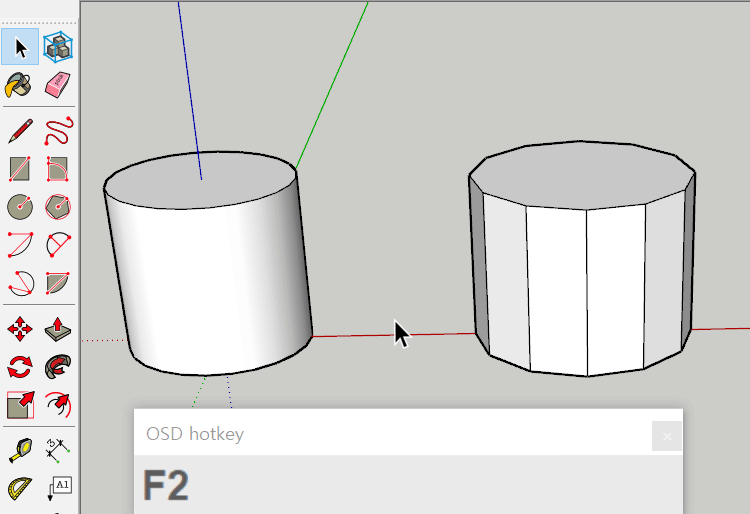Image resolution: width=750 pixels, height=514 pixels.
Task: Close the OSD hotkey panel
Action: [x=667, y=436]
